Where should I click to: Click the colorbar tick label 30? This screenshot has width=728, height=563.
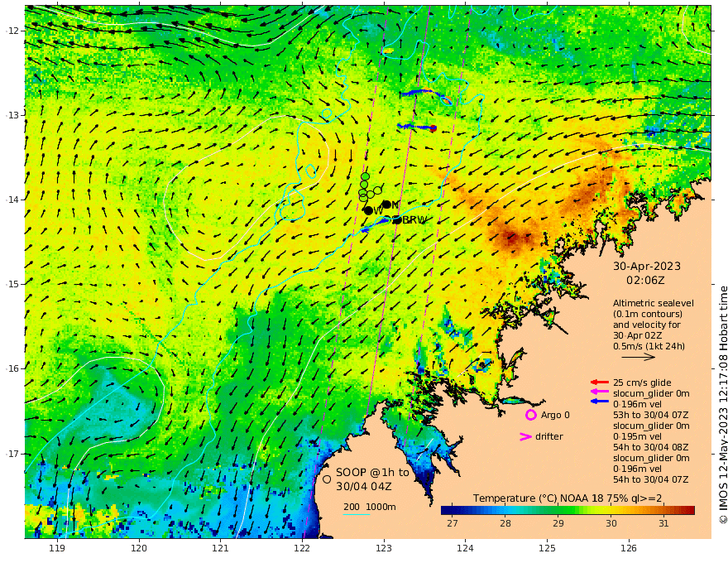tap(611, 523)
